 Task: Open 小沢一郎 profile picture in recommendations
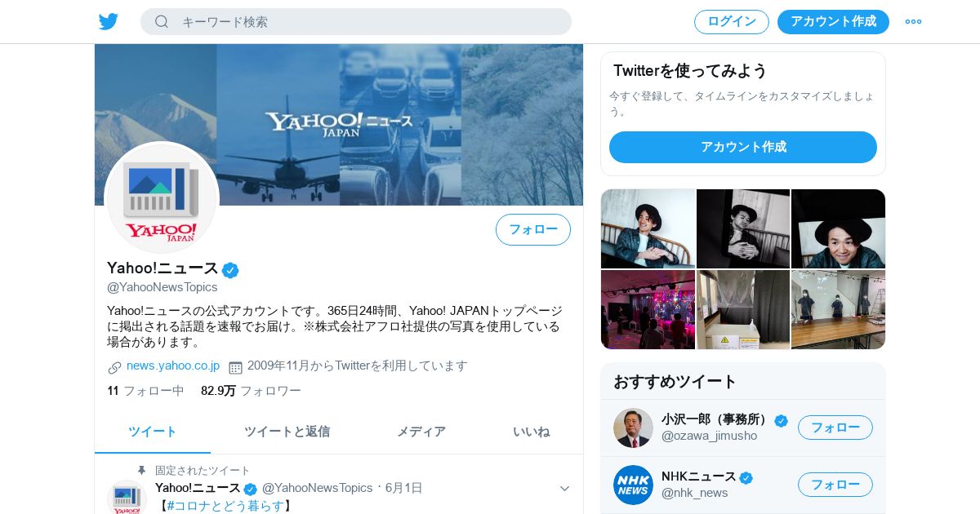(x=633, y=428)
